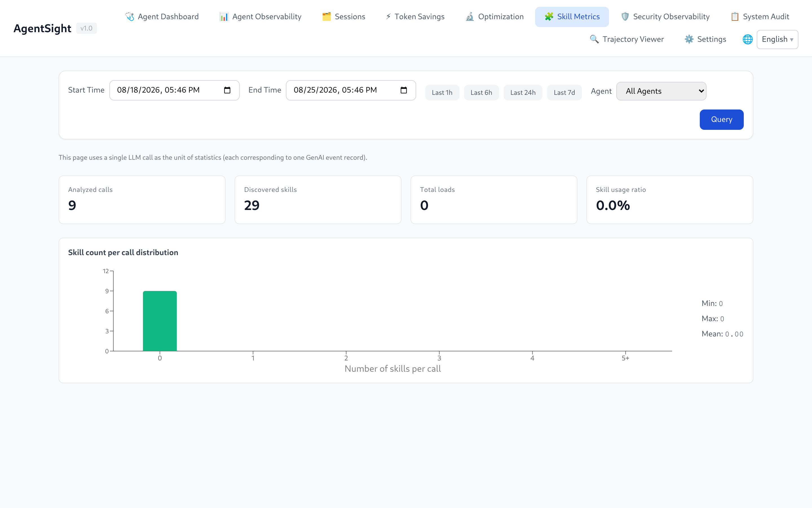Click the blue Query button

pos(721,119)
